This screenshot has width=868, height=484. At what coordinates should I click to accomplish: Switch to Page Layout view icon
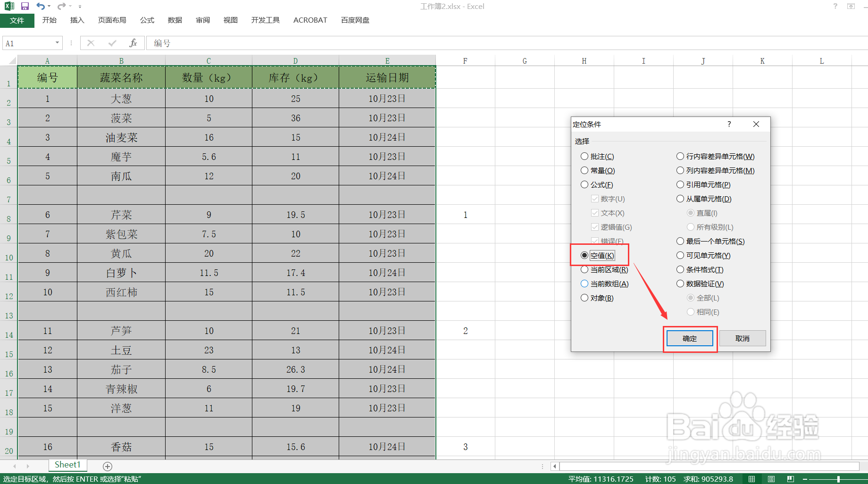point(771,479)
